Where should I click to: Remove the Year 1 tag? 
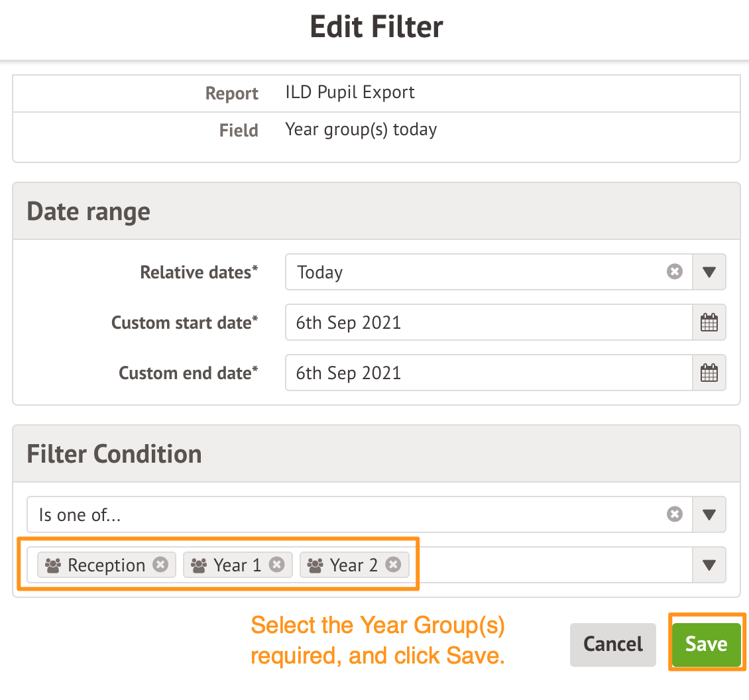276,565
